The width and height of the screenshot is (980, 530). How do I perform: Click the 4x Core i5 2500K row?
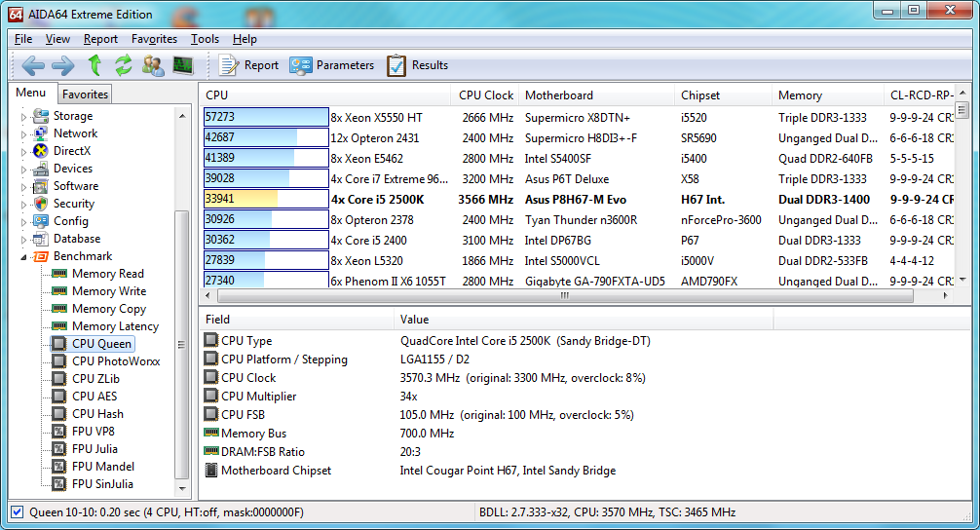[578, 200]
